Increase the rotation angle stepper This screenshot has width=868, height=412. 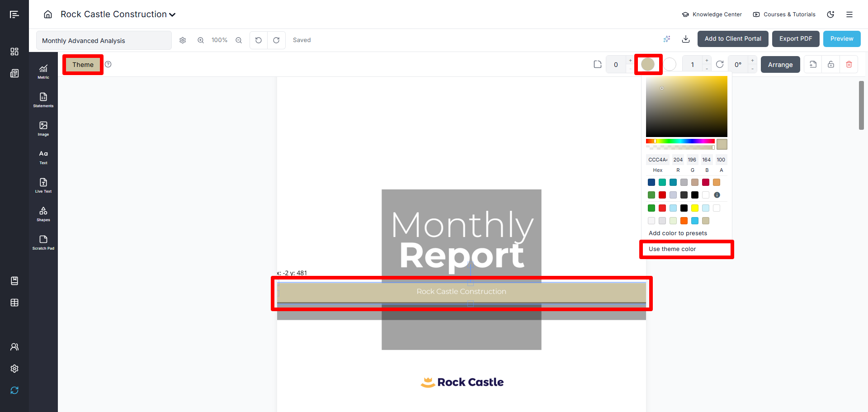pyautogui.click(x=752, y=61)
